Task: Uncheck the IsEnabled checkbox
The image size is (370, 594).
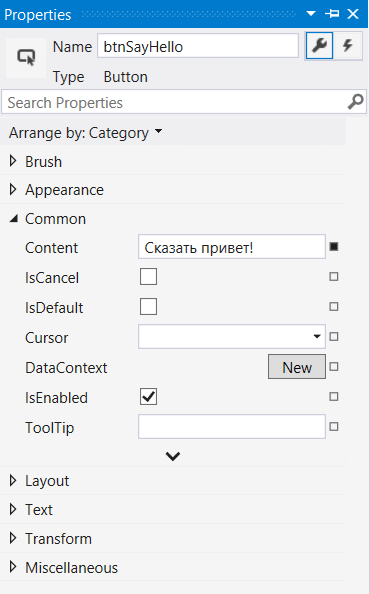Action: tap(148, 397)
